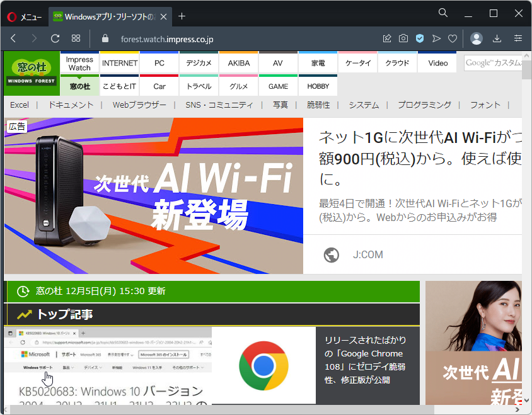
Task: View site info via the padlock icon
Action: [104, 38]
